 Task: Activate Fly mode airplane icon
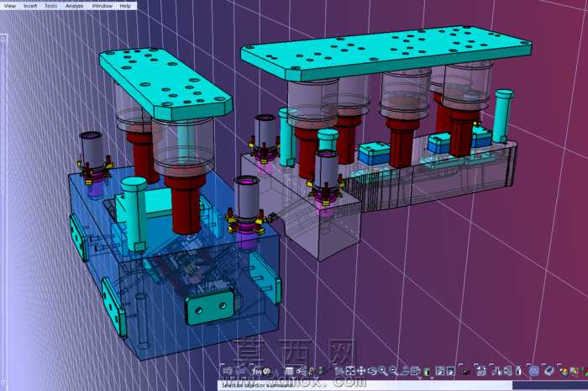(x=339, y=371)
